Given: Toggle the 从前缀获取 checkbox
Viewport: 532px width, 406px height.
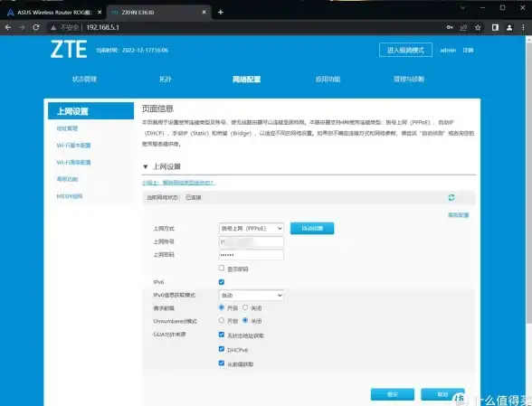Looking at the screenshot, I should point(222,364).
